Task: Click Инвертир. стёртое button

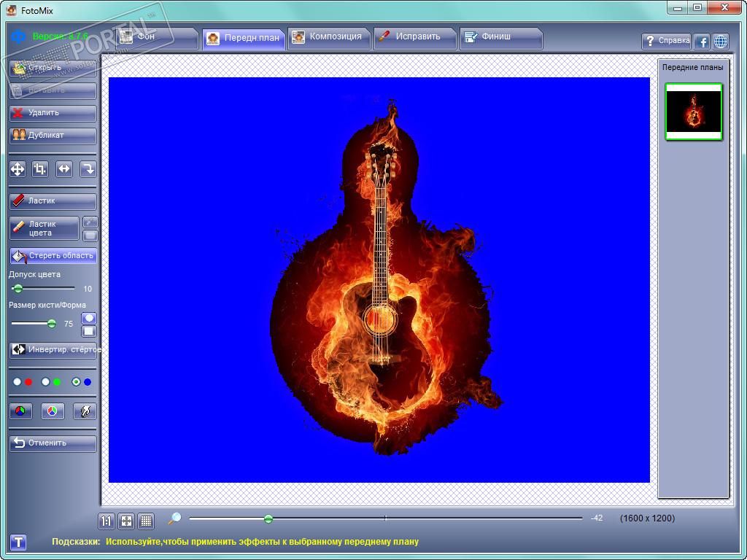Action: coord(53,349)
